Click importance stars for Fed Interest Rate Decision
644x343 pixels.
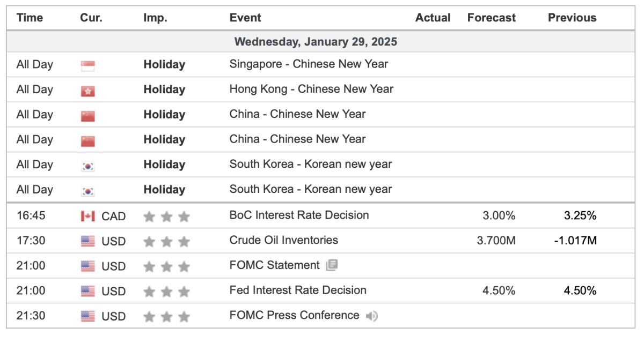point(166,292)
